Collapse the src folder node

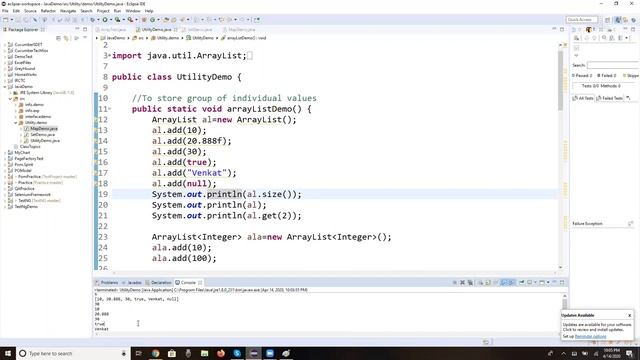point(10,98)
